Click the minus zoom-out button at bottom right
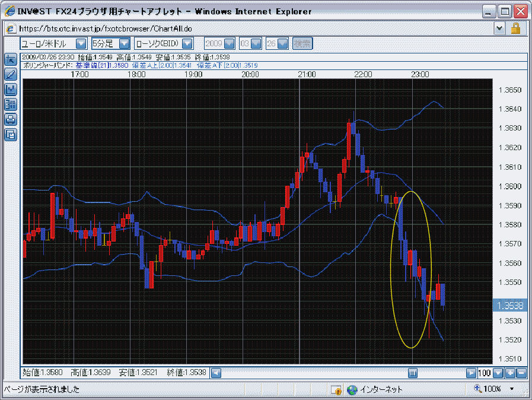The width and height of the screenshot is (532, 400). [x=521, y=373]
